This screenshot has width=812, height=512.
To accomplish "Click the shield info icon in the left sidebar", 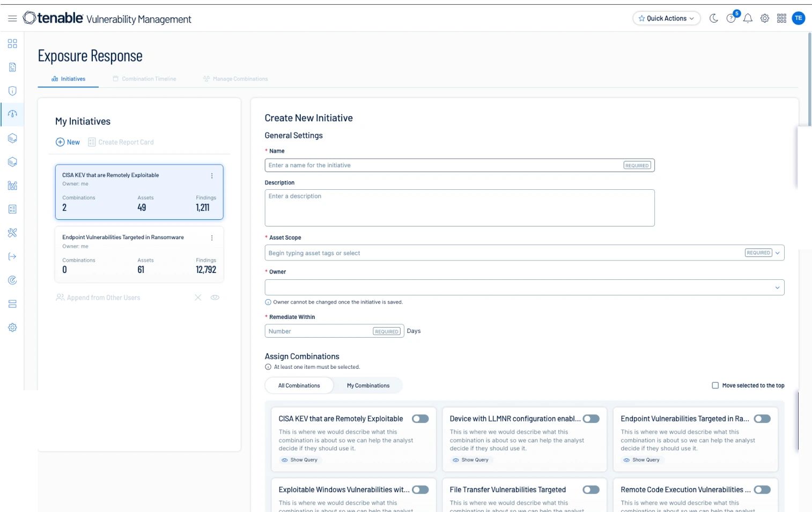I will point(12,91).
